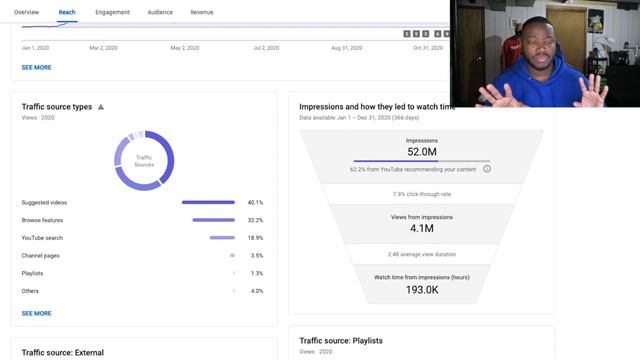Click the Browse features row label

(x=42, y=220)
